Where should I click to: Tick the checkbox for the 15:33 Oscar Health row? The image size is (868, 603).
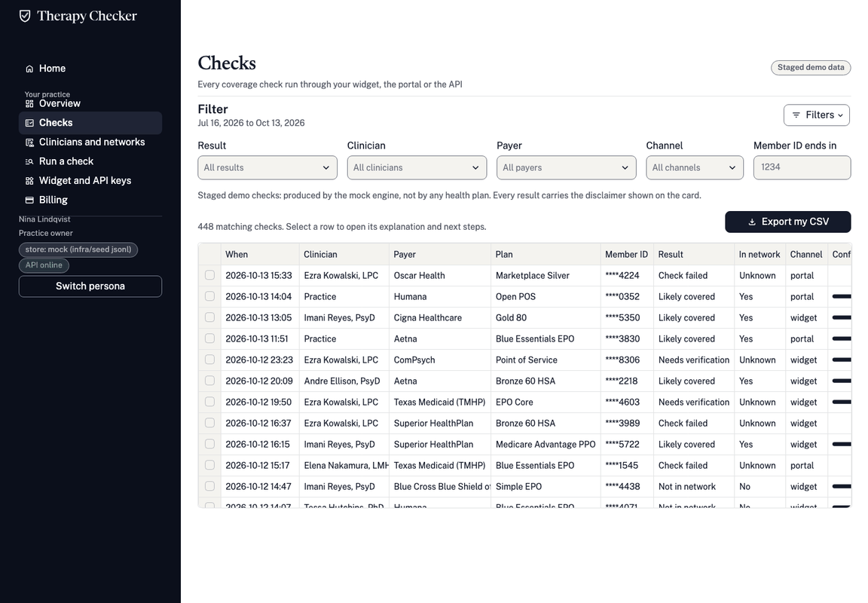(209, 275)
